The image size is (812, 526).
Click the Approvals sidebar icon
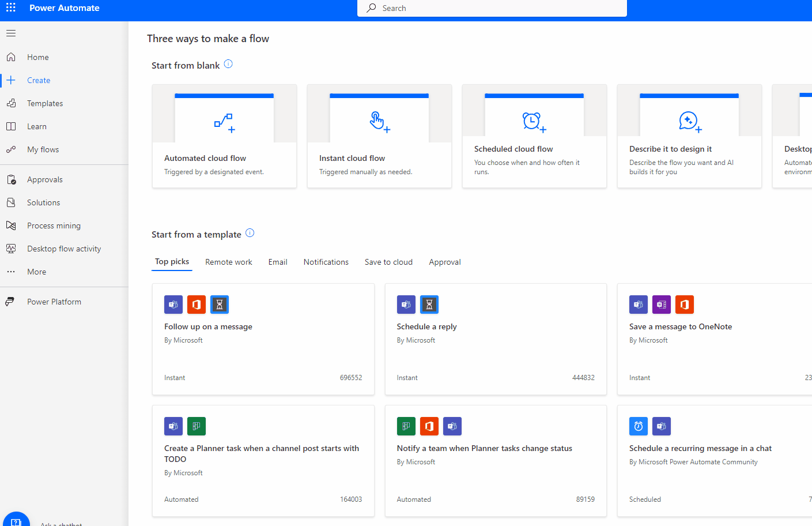[x=11, y=179]
